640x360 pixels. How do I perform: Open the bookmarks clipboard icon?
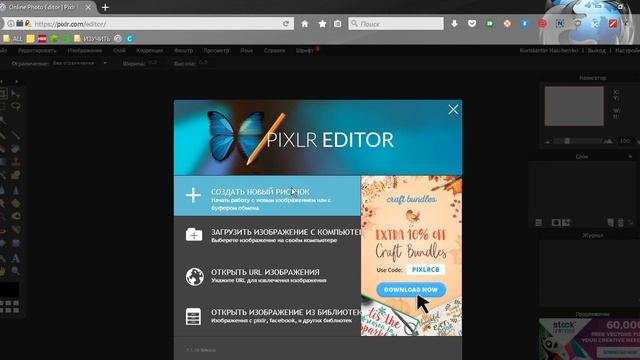point(338,24)
